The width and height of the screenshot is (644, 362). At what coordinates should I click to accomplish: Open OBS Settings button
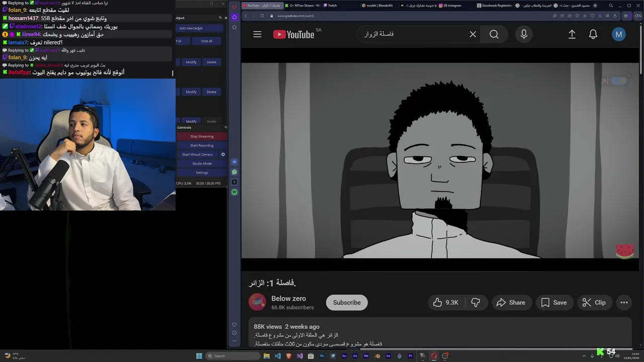click(202, 172)
